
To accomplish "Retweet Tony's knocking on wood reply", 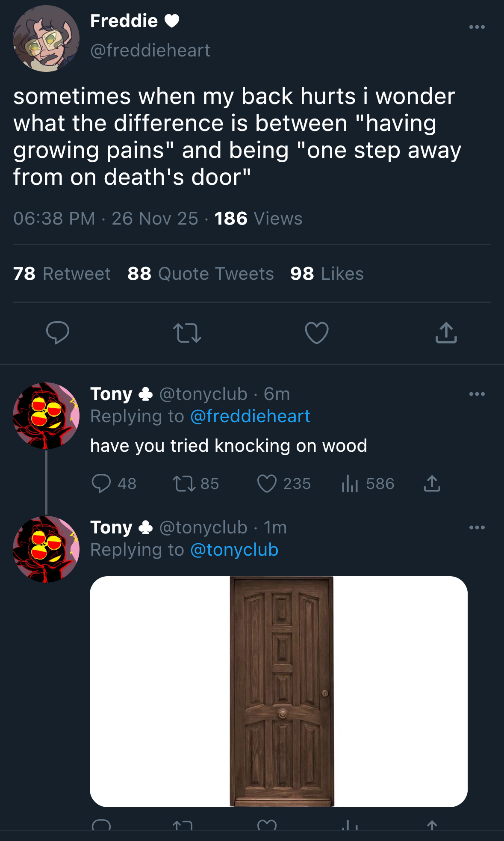I will pyautogui.click(x=184, y=483).
